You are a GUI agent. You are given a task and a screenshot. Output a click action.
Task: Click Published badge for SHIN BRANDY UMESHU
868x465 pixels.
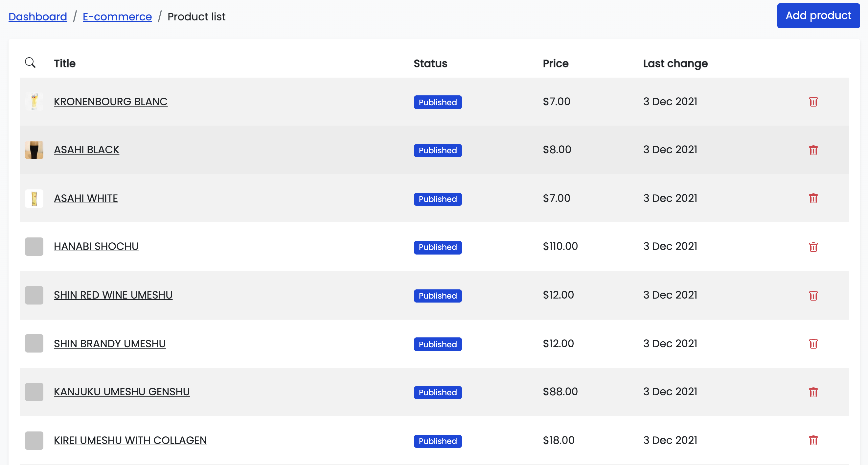pos(437,344)
